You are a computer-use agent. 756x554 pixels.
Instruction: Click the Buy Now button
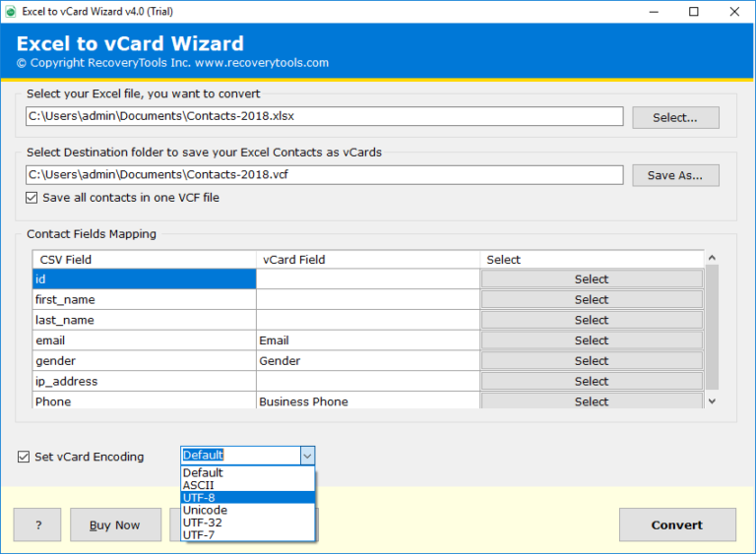[x=115, y=524]
